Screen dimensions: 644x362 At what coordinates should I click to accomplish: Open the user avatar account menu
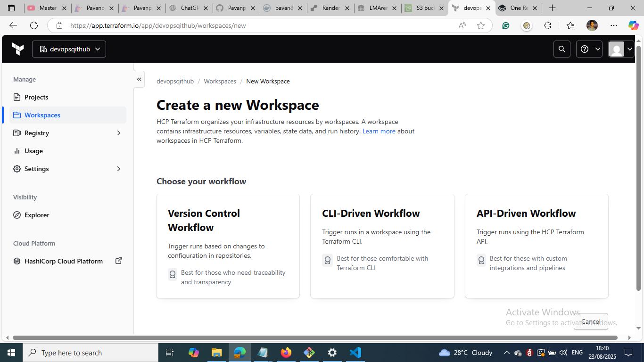point(621,49)
